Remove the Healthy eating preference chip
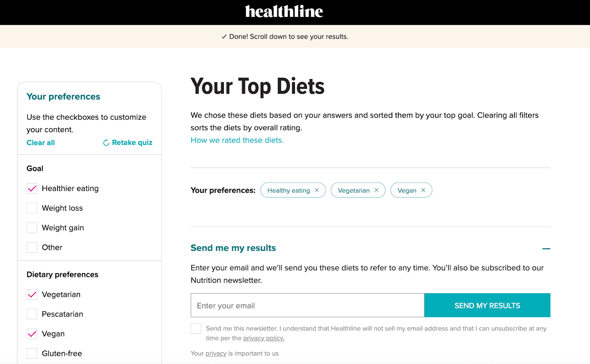This screenshot has width=590, height=364. [x=317, y=190]
